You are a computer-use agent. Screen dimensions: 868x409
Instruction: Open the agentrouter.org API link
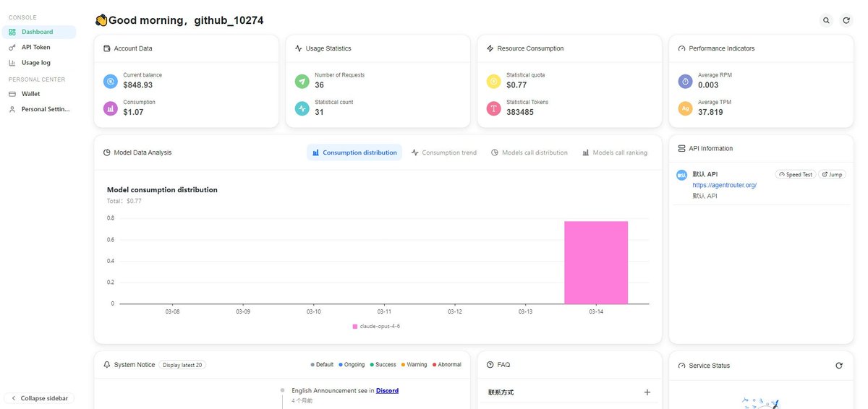[724, 185]
